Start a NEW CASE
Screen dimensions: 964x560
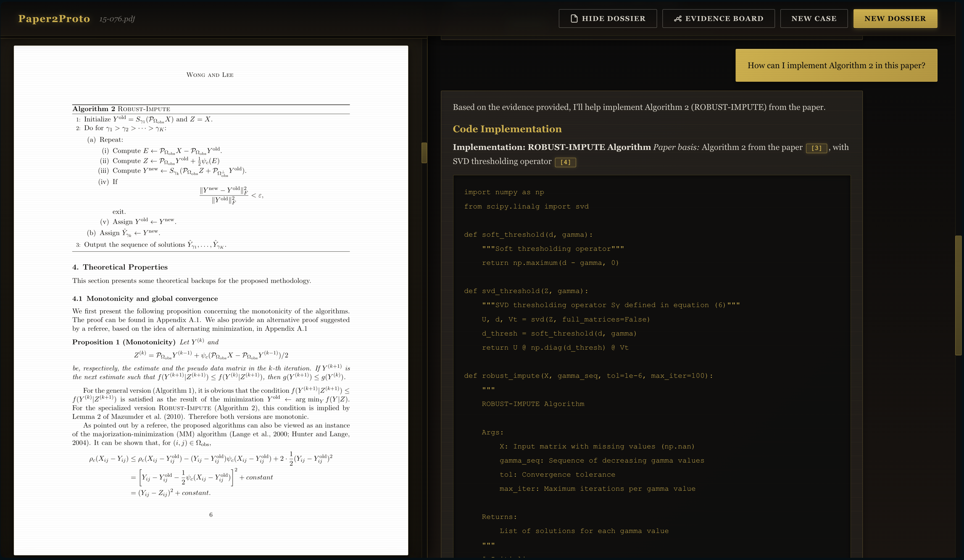[814, 18]
